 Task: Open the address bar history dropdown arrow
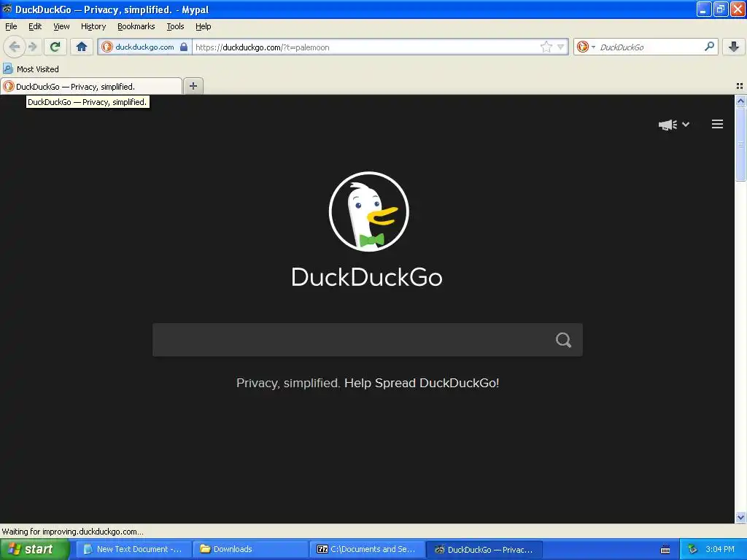[x=561, y=47]
